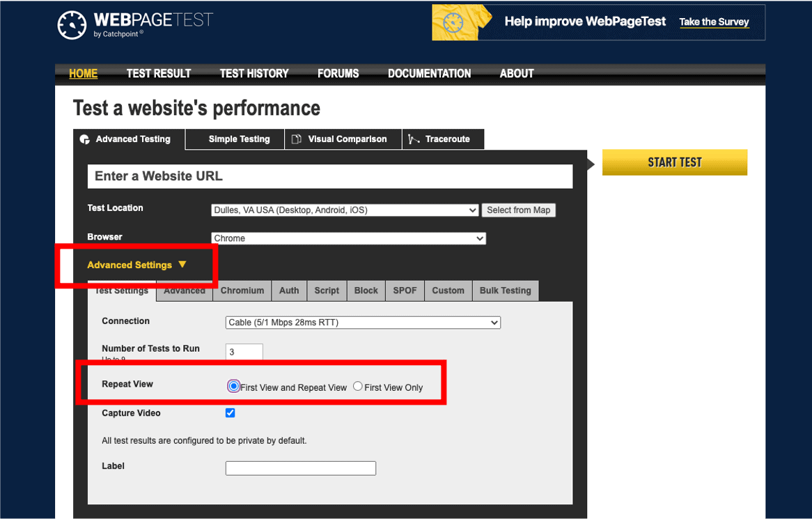Open the Bulk Testing settings tab
This screenshot has height=519, width=812.
point(506,291)
